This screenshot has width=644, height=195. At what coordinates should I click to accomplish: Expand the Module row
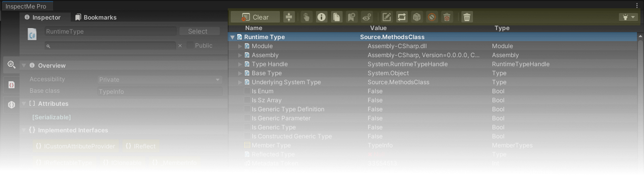point(240,46)
